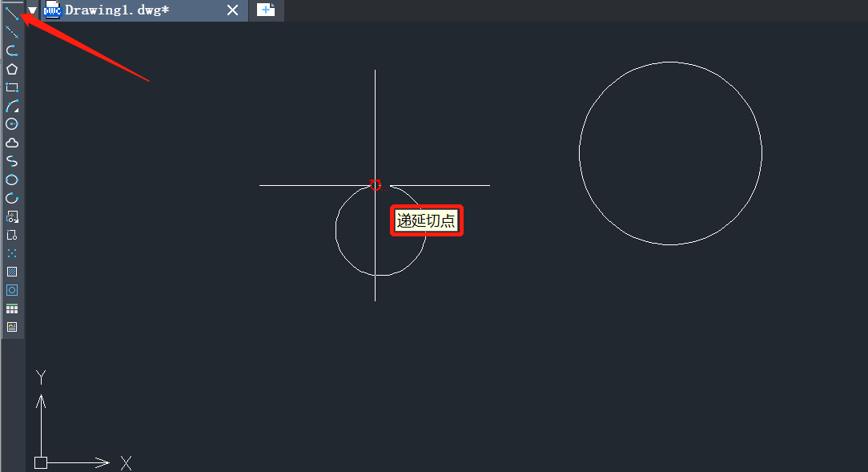Open the Hatch fill tool
This screenshot has width=868, height=472.
(x=12, y=272)
